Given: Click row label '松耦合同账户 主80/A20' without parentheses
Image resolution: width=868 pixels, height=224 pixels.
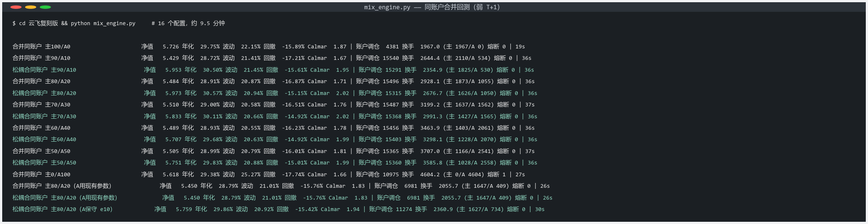Looking at the screenshot, I should [44, 93].
